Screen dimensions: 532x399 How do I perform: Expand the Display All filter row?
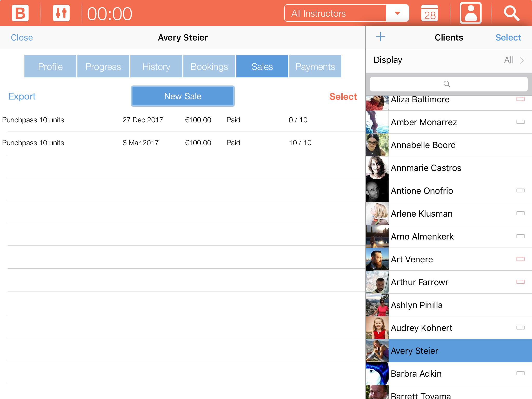(x=449, y=60)
